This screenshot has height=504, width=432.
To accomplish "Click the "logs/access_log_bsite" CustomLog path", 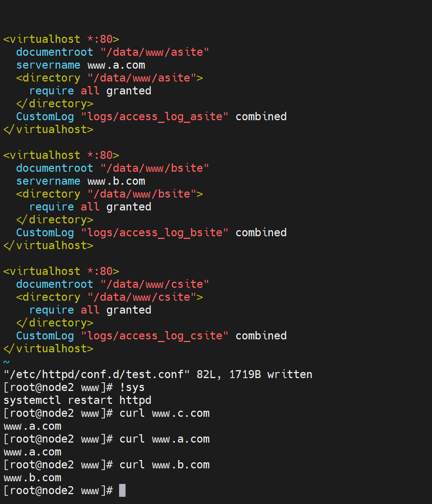I will point(155,232).
